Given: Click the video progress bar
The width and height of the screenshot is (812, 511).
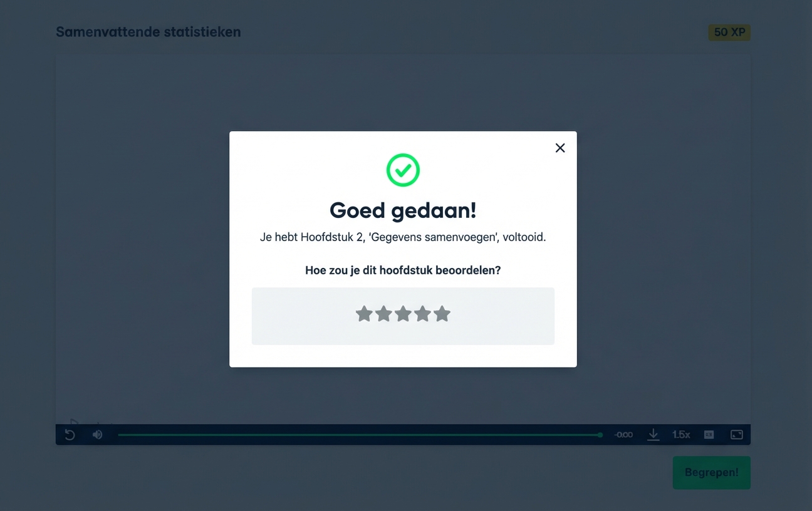Looking at the screenshot, I should 360,434.
